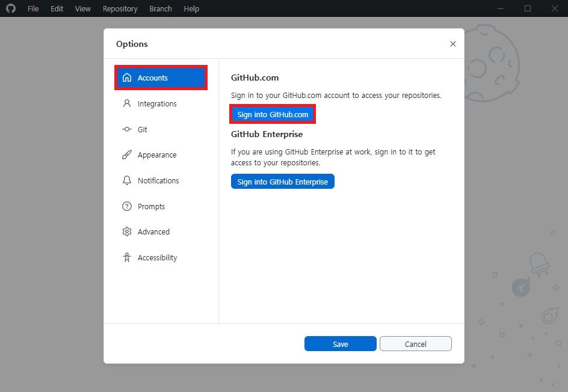Switch to the Integrations settings tab
The image size is (568, 392).
[x=161, y=103]
